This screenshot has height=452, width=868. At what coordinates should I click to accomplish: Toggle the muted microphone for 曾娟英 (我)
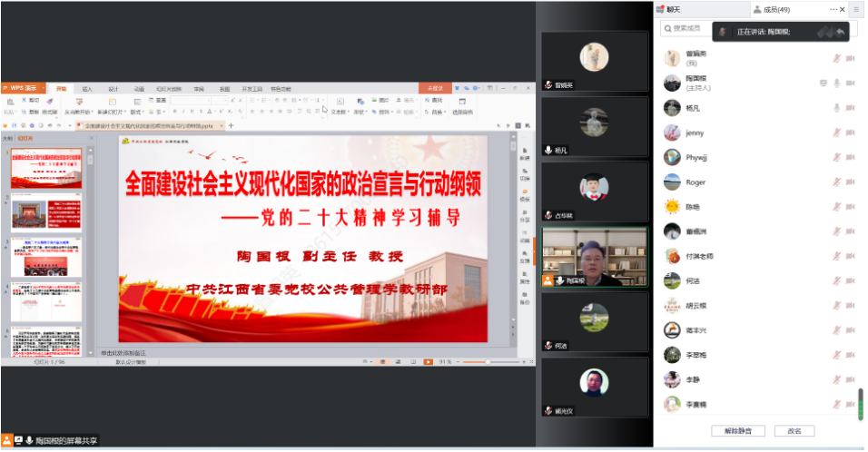pyautogui.click(x=836, y=58)
